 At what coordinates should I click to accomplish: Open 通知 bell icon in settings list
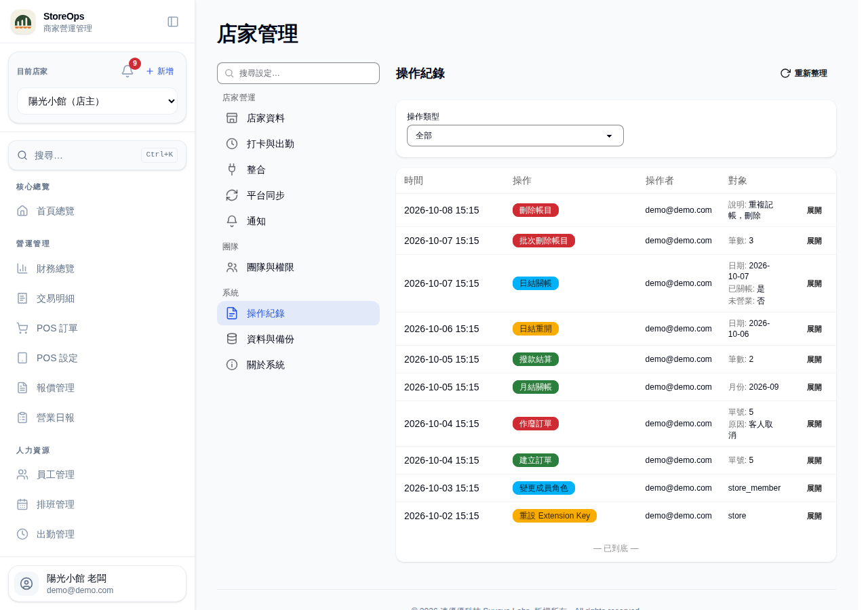point(232,221)
